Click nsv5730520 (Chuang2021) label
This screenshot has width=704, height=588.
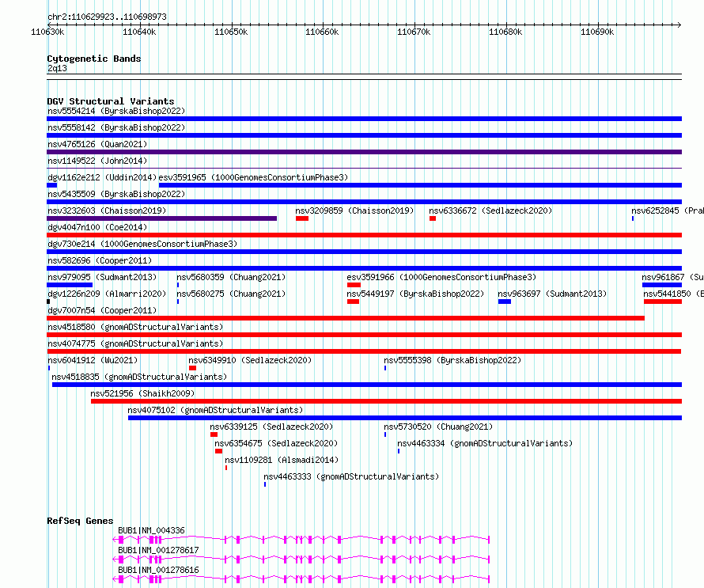438,427
